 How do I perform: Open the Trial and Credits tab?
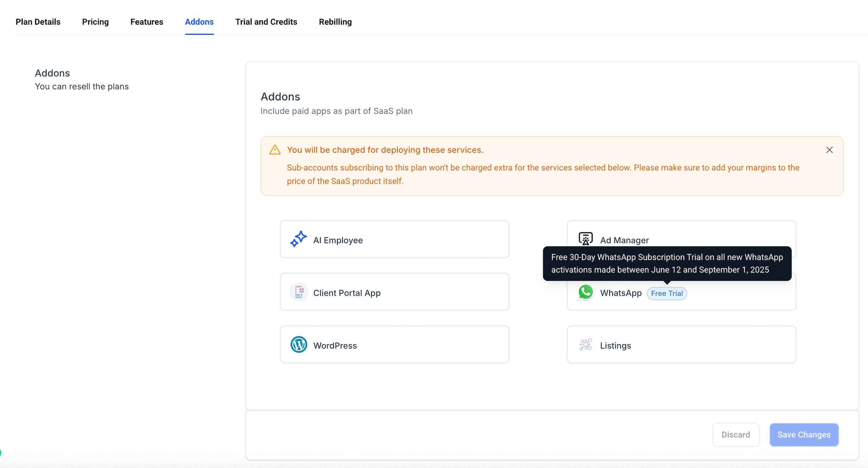coord(266,22)
